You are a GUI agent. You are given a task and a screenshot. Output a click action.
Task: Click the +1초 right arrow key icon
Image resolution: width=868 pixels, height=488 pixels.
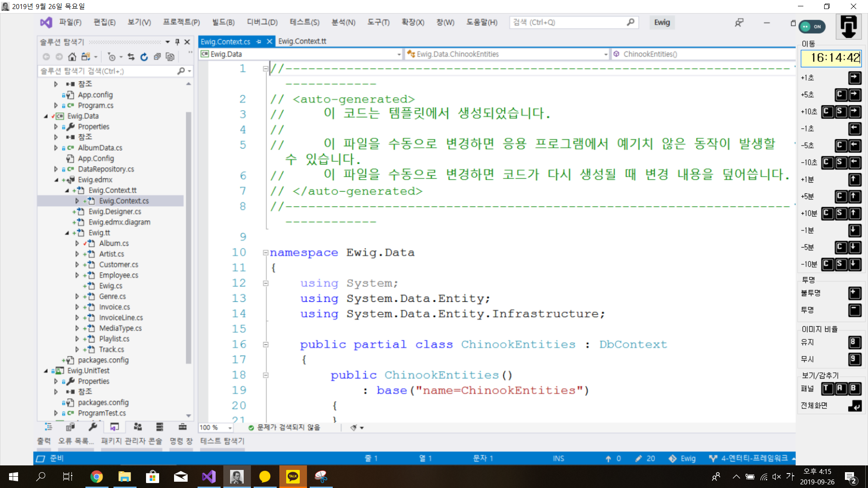854,78
